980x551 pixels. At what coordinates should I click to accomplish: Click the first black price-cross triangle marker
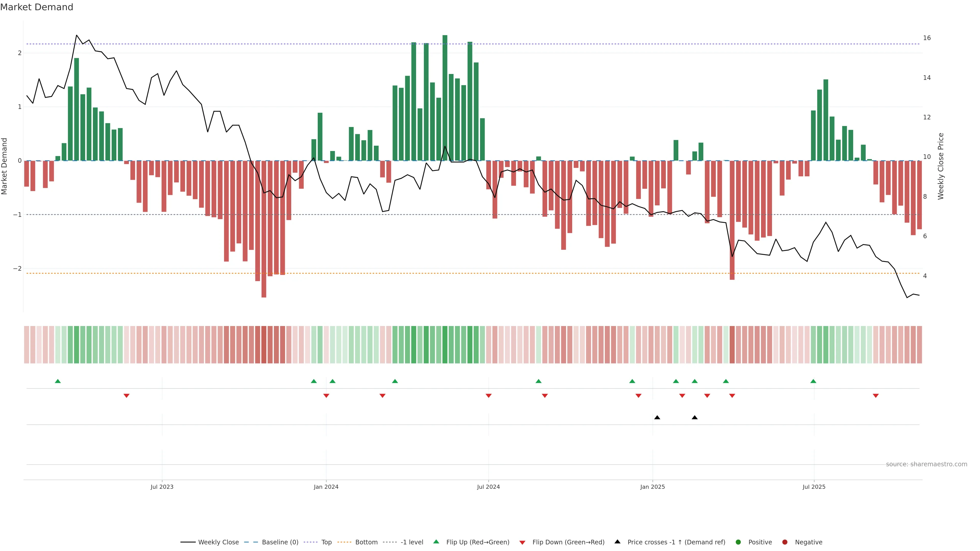tap(657, 418)
